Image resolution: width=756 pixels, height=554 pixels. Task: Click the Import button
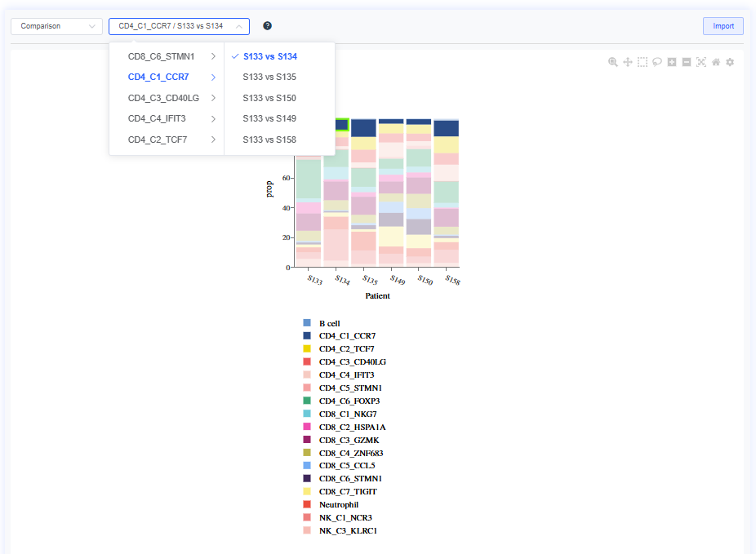(723, 26)
